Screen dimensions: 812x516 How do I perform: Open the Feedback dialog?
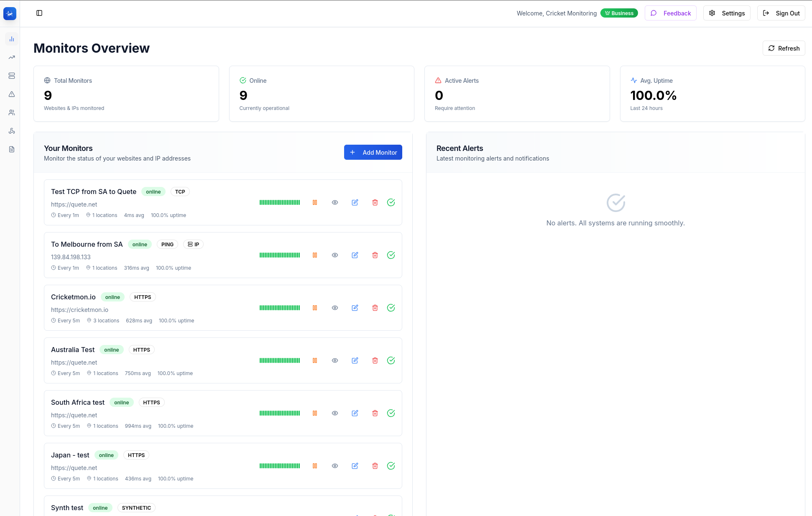[671, 13]
